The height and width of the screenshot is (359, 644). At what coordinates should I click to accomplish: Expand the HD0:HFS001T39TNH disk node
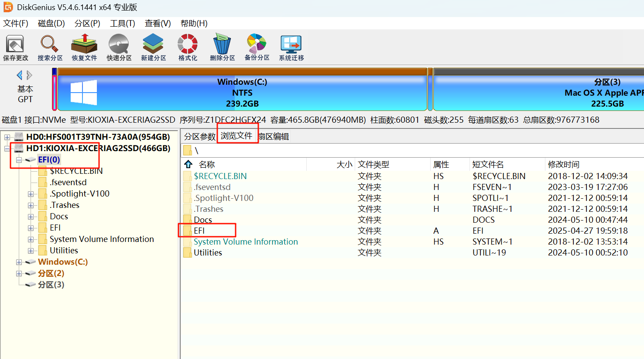point(7,137)
